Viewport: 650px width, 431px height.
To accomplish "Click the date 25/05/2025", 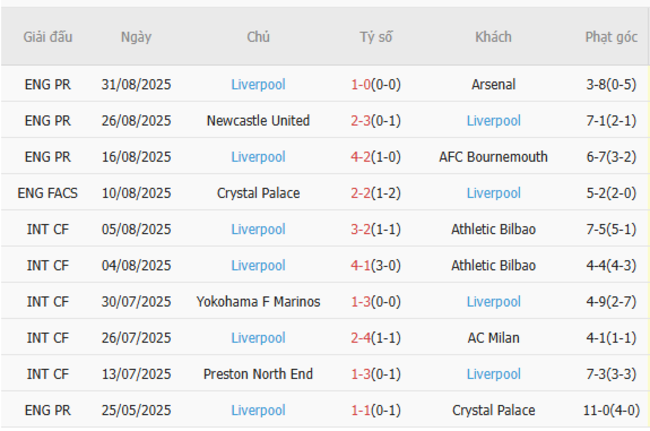I will tap(136, 410).
